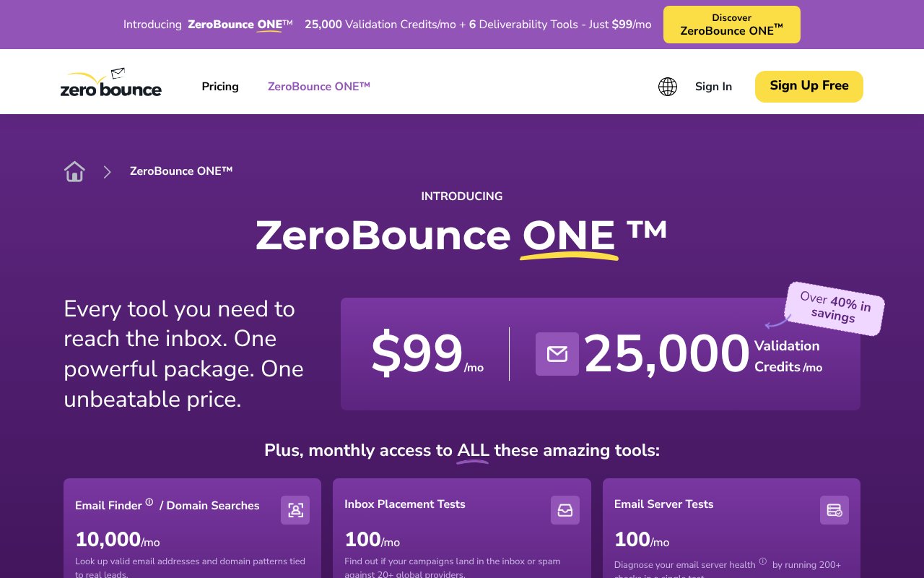Image resolution: width=924 pixels, height=578 pixels.
Task: Click the inbox icon on the Inbox Placement Tests card
Action: (565, 510)
